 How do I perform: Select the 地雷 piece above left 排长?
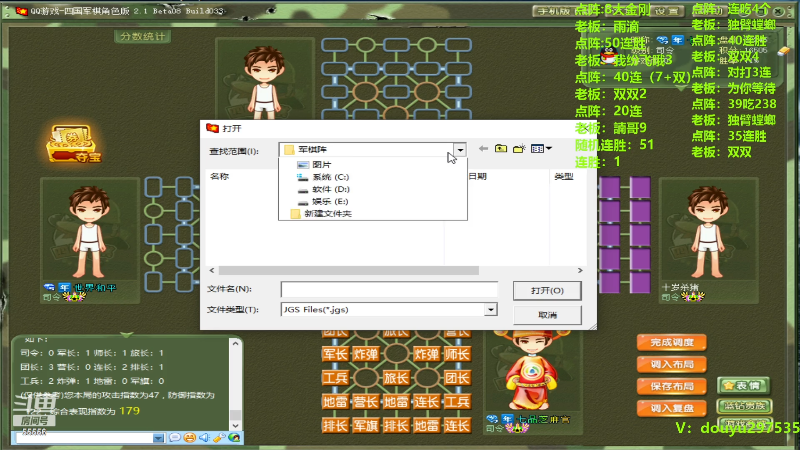[335, 402]
